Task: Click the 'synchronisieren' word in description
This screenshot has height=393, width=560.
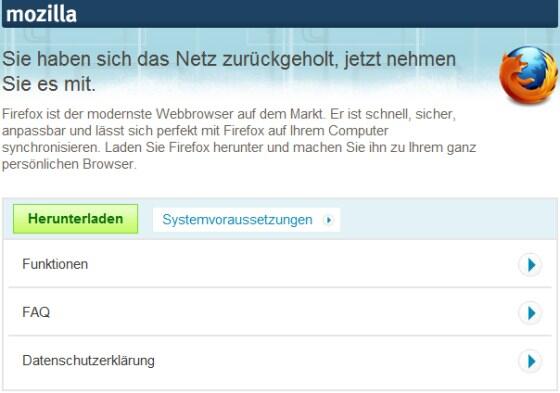Action: tap(51, 148)
